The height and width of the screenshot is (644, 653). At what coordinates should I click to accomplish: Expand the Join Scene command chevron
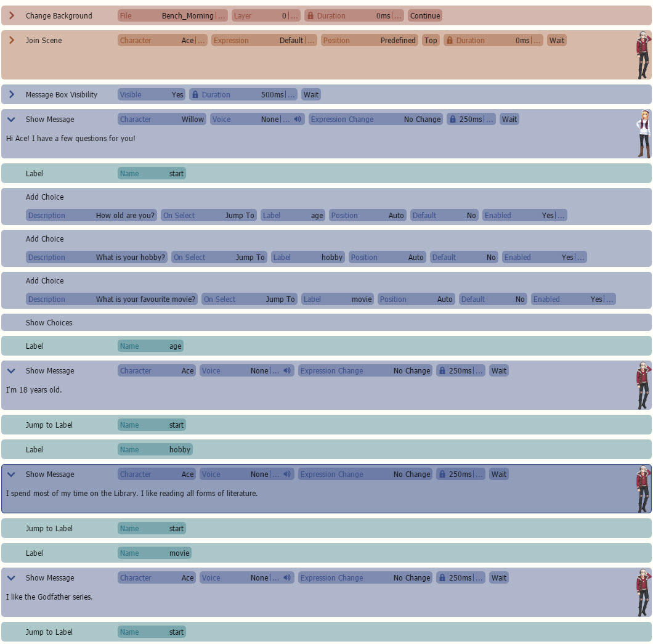click(x=12, y=41)
